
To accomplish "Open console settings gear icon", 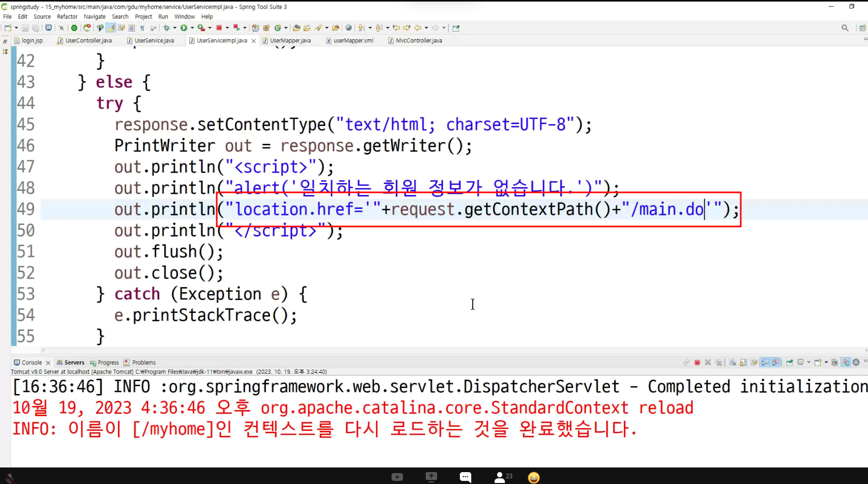I will click(856, 362).
